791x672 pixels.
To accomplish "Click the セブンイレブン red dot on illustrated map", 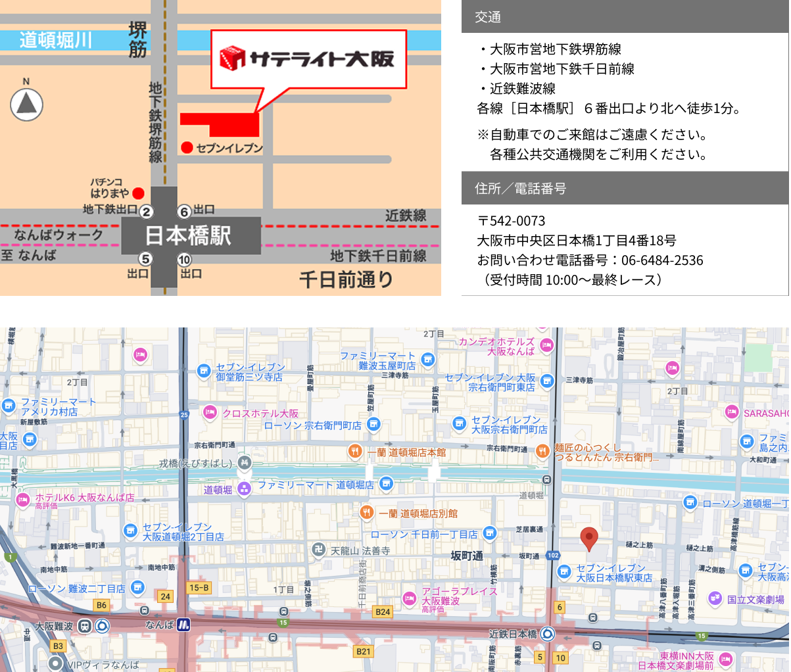I will [187, 147].
